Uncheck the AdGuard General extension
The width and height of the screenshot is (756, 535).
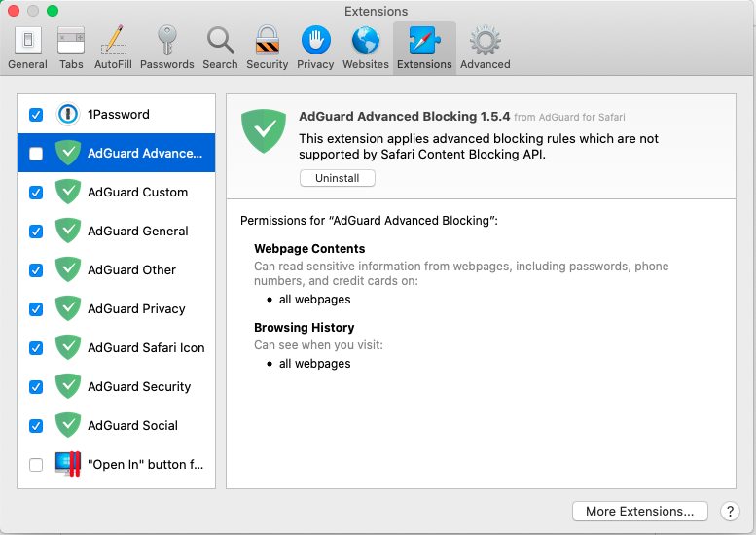[36, 232]
